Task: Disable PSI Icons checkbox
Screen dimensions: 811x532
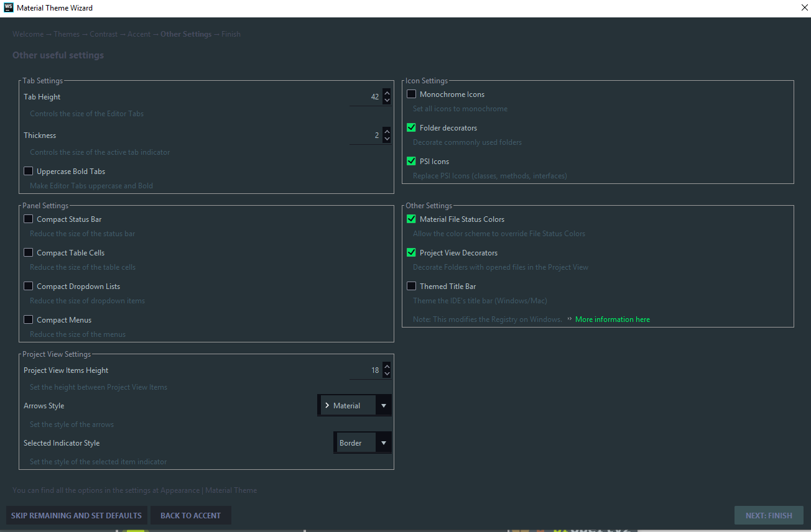Action: 412,161
